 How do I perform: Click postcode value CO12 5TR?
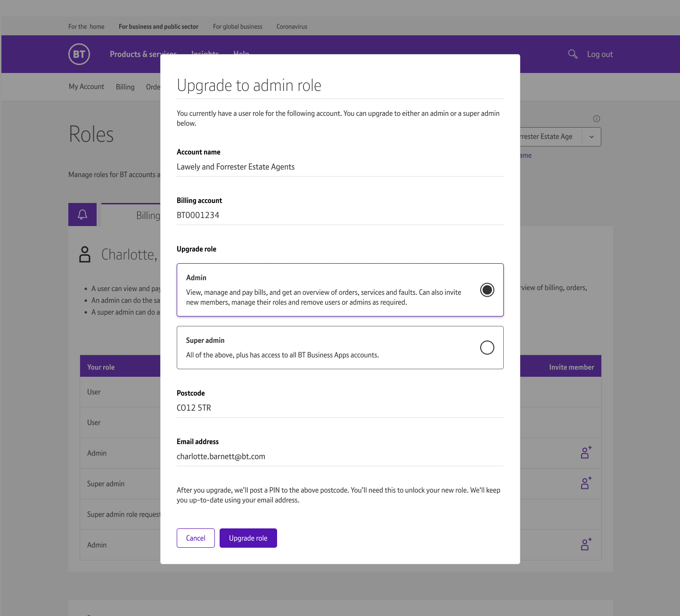pyautogui.click(x=194, y=408)
